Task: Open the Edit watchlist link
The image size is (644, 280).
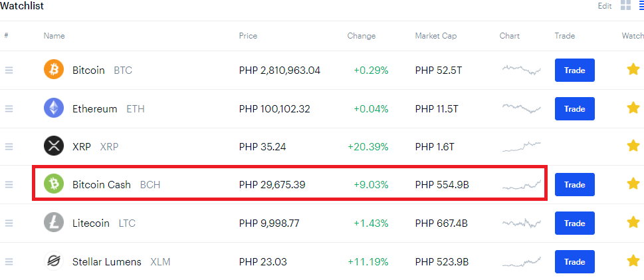Action: coord(605,6)
